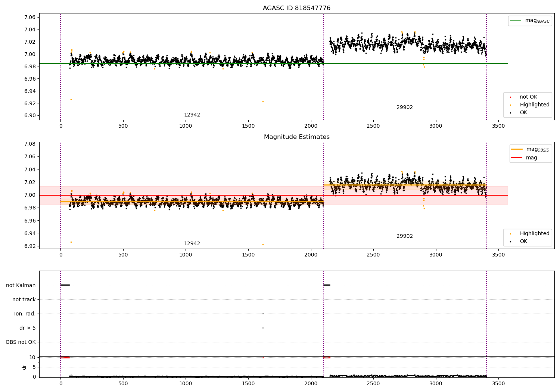Viewport: 560px width, 392px height.
Task: Click the dr tick label '10' of the bottom plot
Action: click(x=32, y=358)
